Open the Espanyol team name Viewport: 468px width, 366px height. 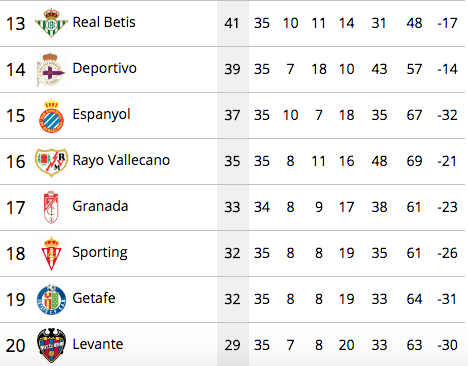[101, 115]
